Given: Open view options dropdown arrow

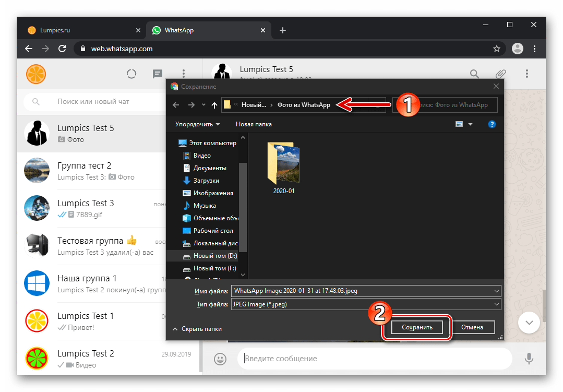Looking at the screenshot, I should (x=470, y=124).
